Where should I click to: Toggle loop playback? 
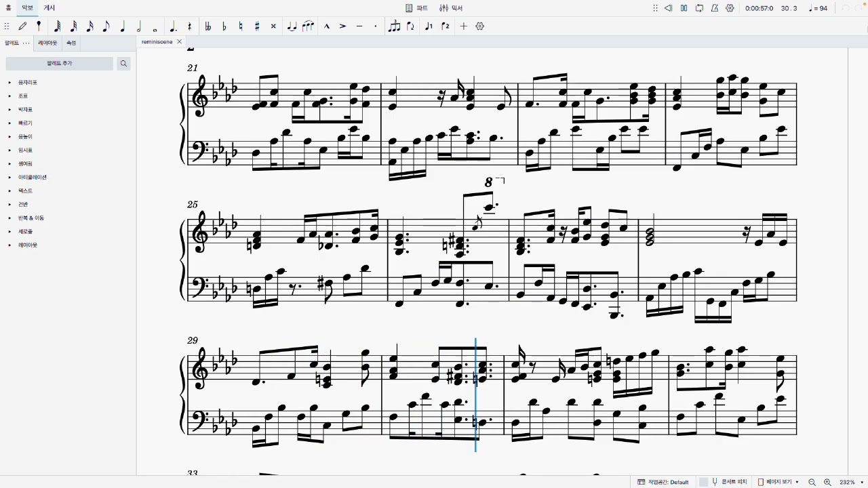[x=699, y=8]
